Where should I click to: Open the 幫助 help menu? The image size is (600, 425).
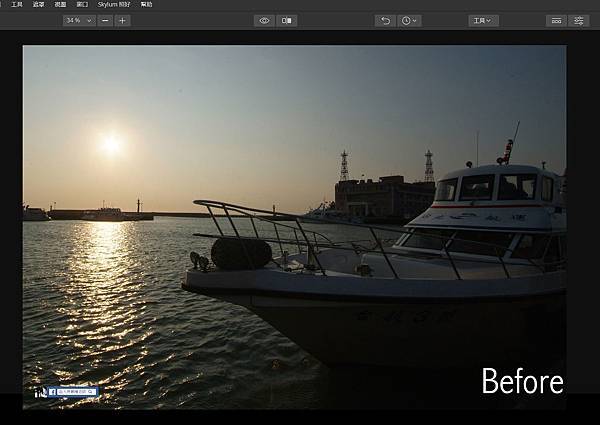point(147,5)
